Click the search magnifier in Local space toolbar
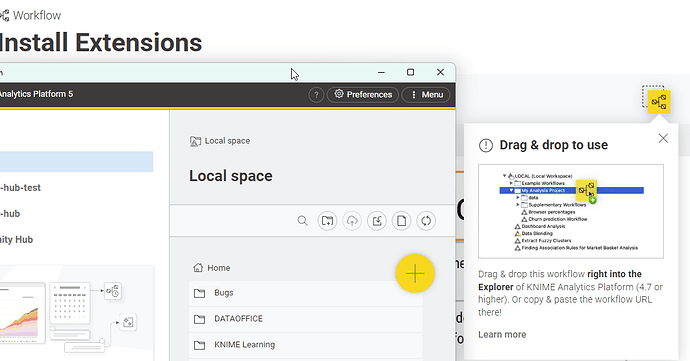The image size is (690, 361). click(x=302, y=221)
